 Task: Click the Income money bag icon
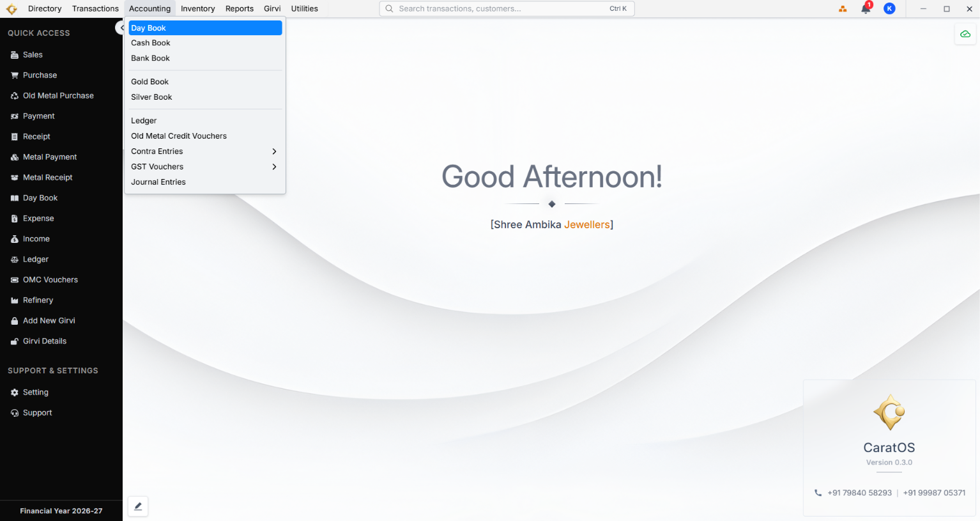point(15,239)
